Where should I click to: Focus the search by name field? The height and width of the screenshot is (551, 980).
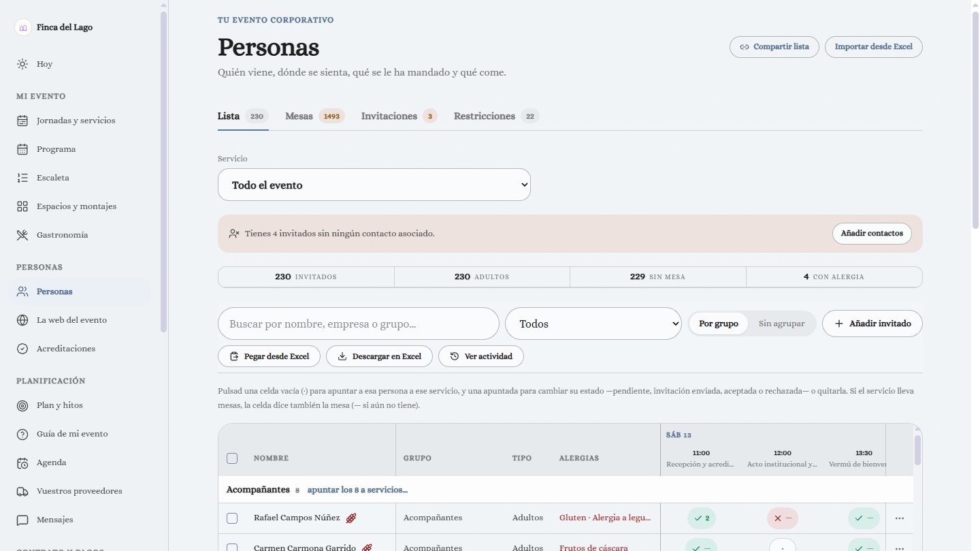pyautogui.click(x=359, y=324)
